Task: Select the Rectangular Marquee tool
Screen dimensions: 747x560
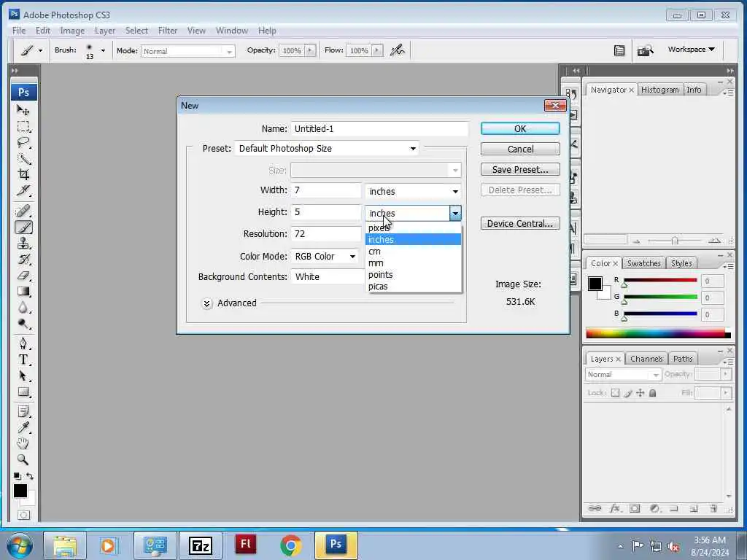Action: pos(23,127)
